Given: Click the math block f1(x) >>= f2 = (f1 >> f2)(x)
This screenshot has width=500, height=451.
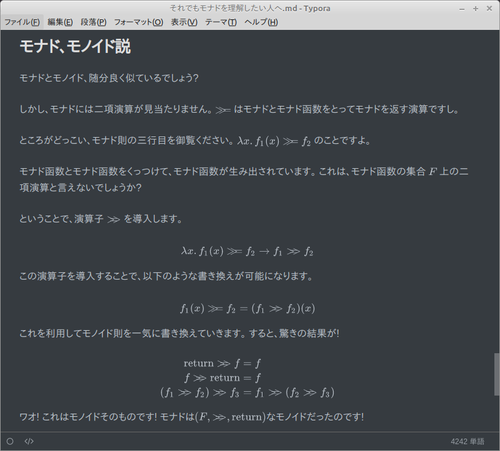Looking at the screenshot, I should (x=247, y=308).
